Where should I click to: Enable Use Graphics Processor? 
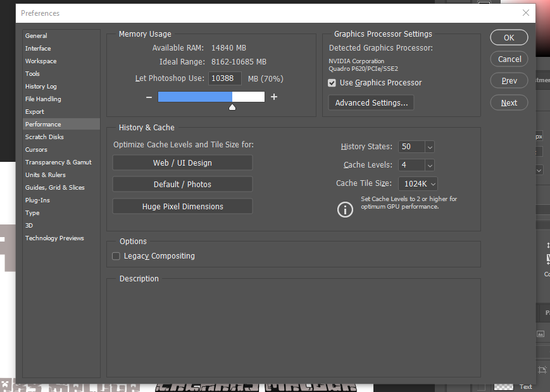pos(332,82)
